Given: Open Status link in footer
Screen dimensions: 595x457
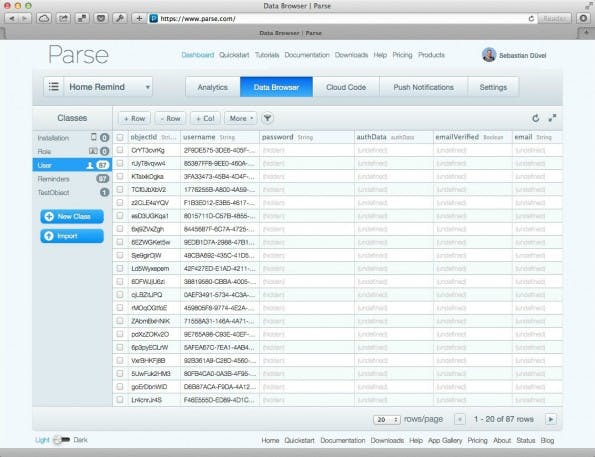Looking at the screenshot, I should 526,440.
